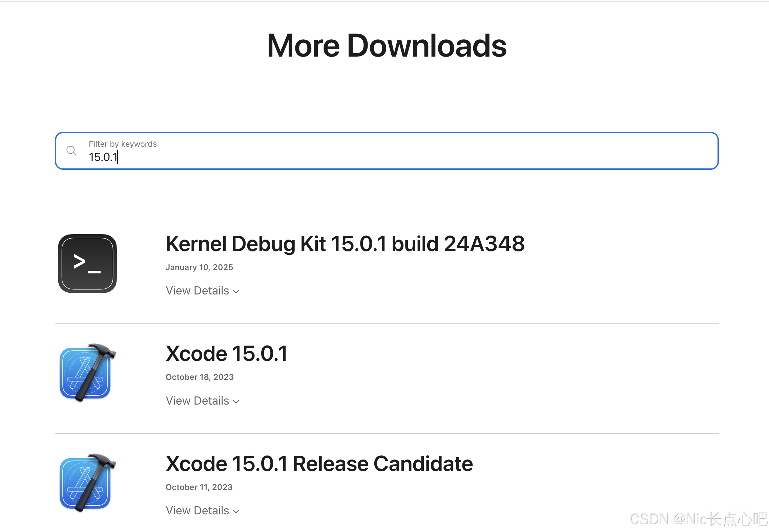Screen dimensions: 769x532
Task: Open the Xcode 15.0.1 title link
Action: [x=226, y=353]
